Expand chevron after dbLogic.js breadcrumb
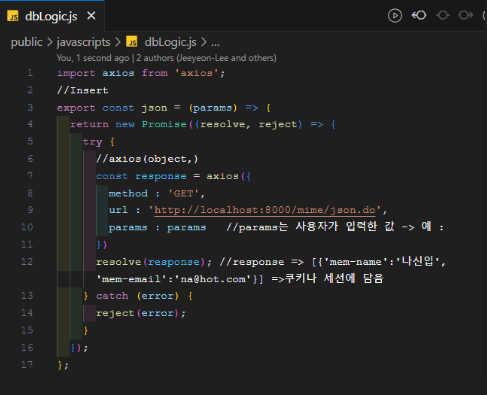Viewport: 487px width, 395px height. (x=204, y=42)
